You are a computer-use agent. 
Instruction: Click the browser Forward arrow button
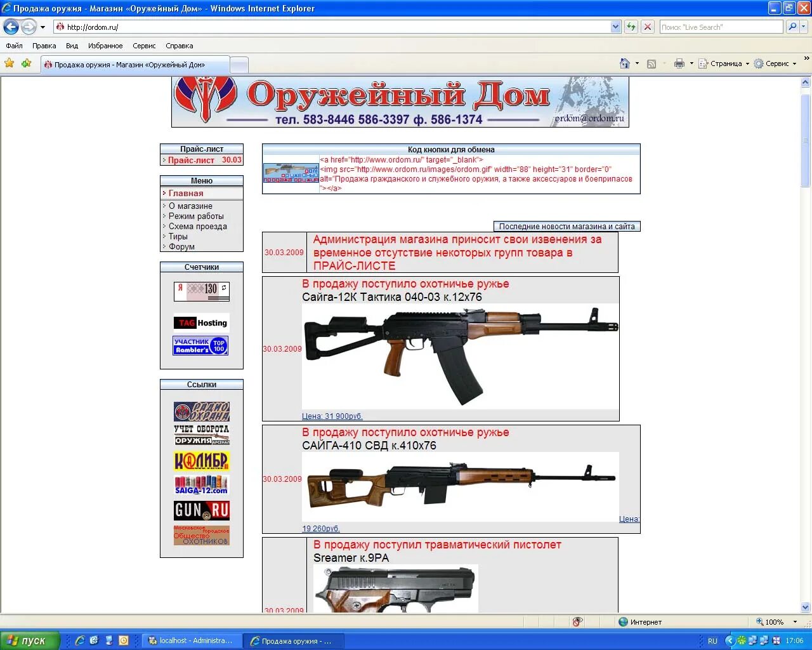point(29,27)
